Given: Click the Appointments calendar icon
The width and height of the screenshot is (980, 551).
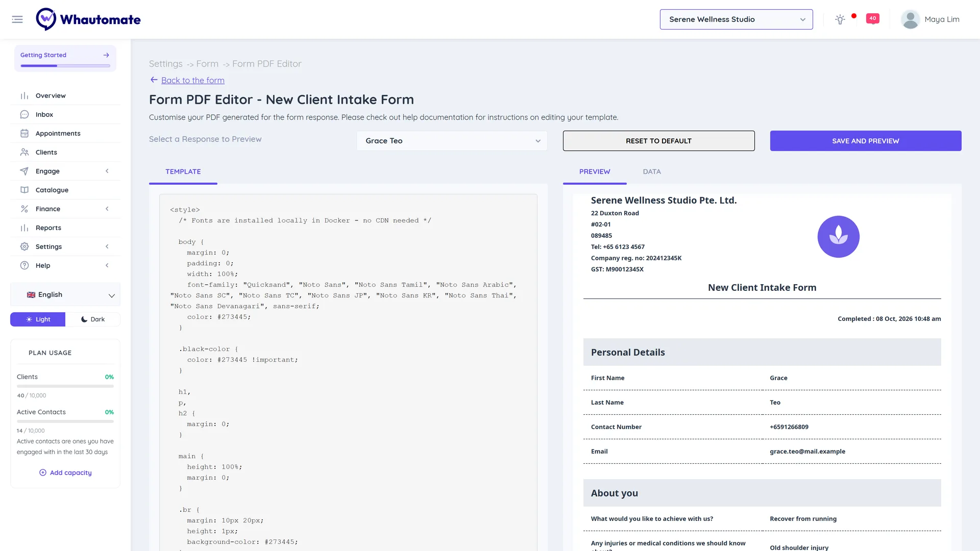Looking at the screenshot, I should (24, 134).
